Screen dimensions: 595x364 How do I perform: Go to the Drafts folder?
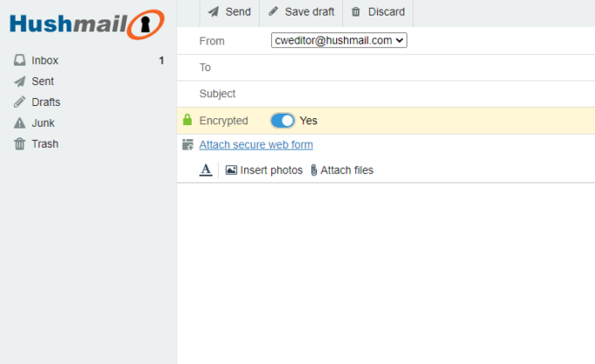(45, 102)
